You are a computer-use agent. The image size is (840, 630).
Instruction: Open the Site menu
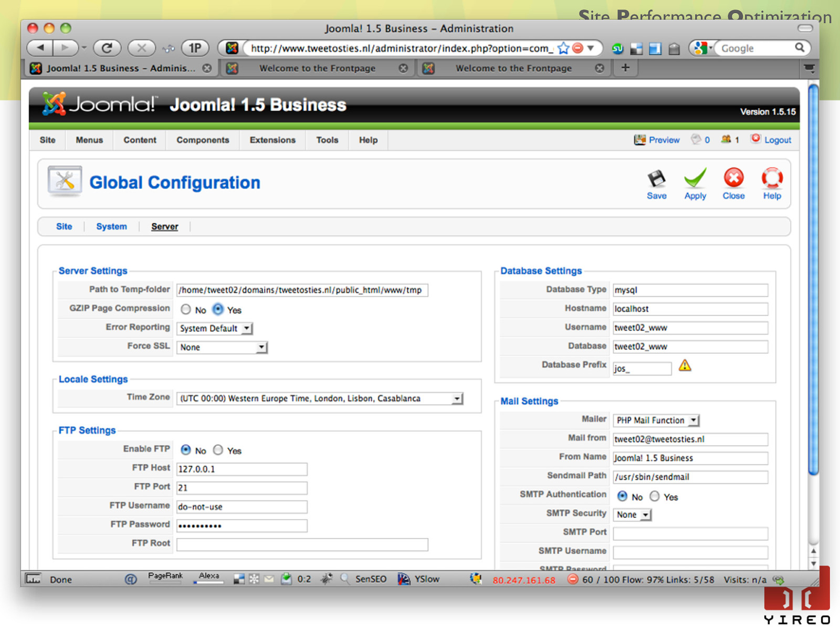click(x=47, y=140)
